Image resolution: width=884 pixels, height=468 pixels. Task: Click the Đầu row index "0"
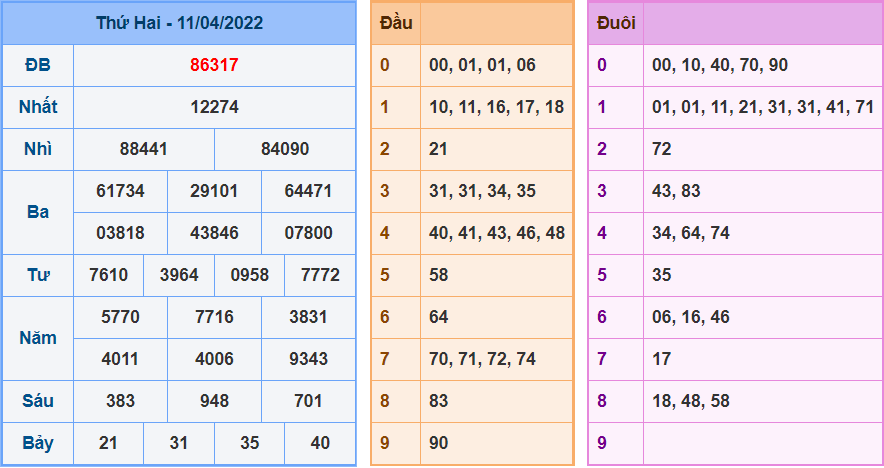click(384, 65)
